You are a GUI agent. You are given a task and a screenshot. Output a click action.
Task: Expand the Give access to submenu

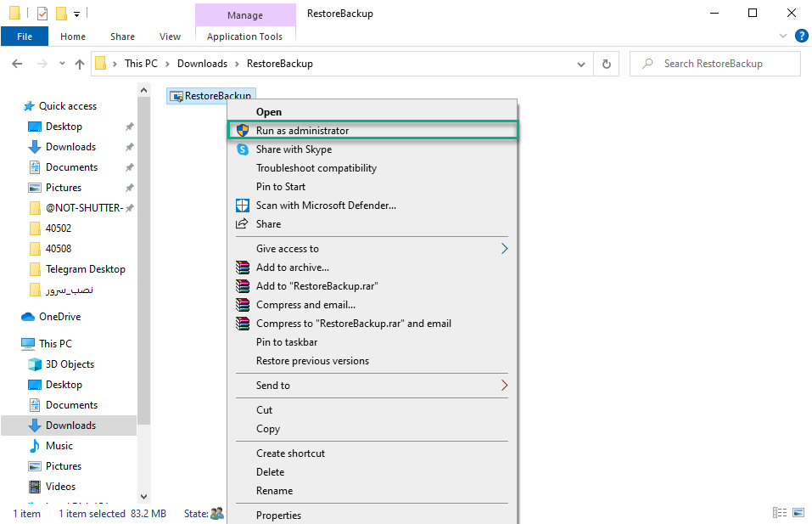[372, 249]
